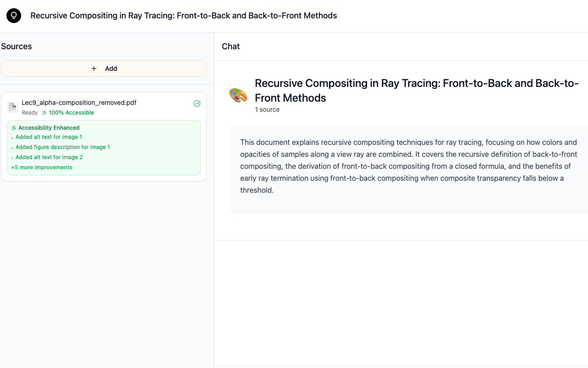Click the 100% Accessible status label
This screenshot has height=368, width=588.
point(71,113)
